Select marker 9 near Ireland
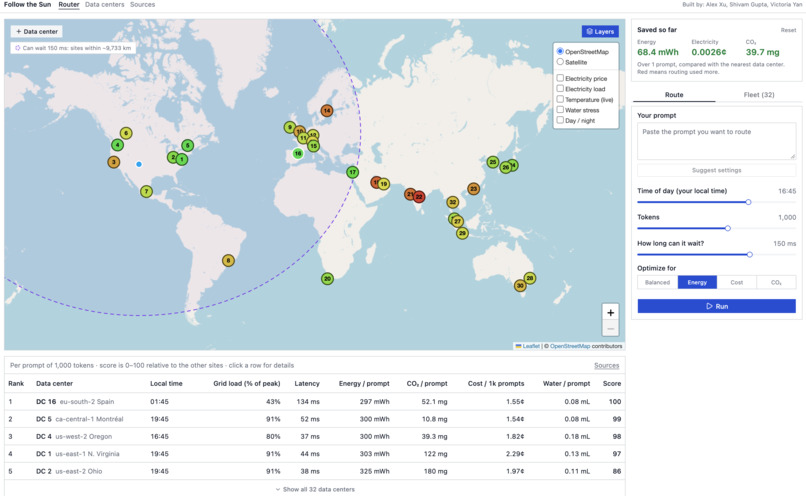This screenshot has height=496, width=806. tap(290, 127)
